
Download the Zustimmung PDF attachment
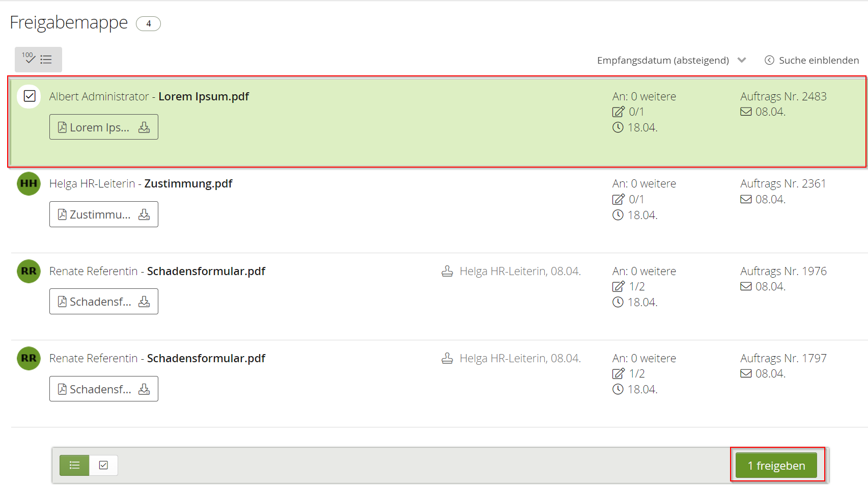144,214
